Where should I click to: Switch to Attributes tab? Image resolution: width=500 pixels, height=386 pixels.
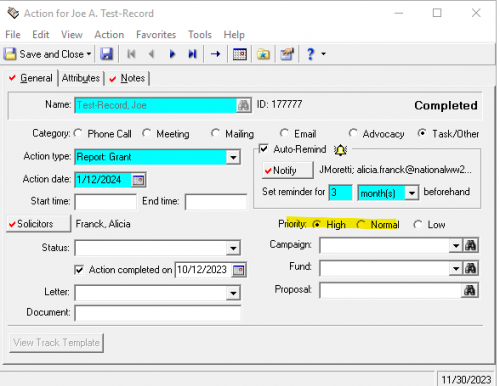[81, 78]
